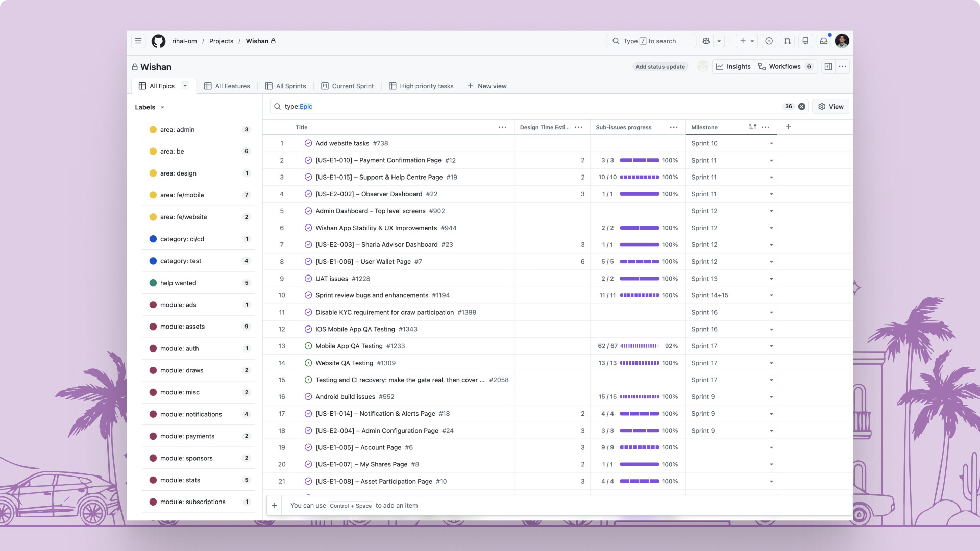Image resolution: width=980 pixels, height=551 pixels.
Task: Open Title column options ellipsis
Action: point(502,127)
